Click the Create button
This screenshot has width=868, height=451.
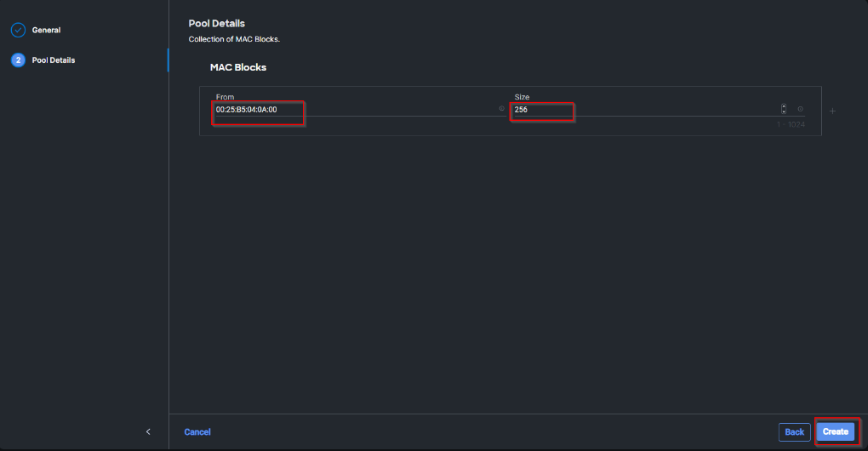pos(835,432)
